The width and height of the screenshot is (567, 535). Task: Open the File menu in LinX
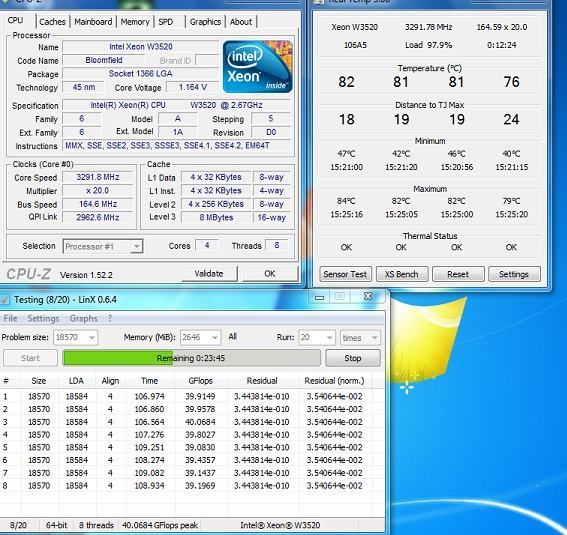click(10, 318)
